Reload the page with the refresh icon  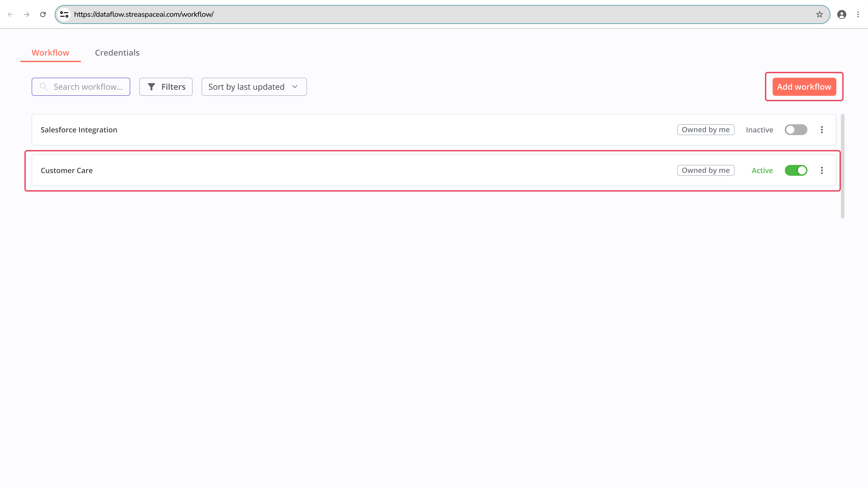[x=43, y=14]
